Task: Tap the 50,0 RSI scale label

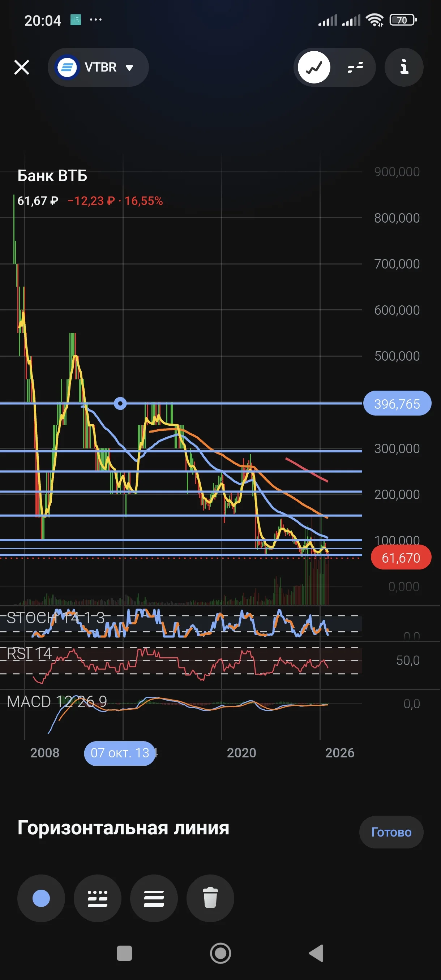Action: (x=408, y=661)
